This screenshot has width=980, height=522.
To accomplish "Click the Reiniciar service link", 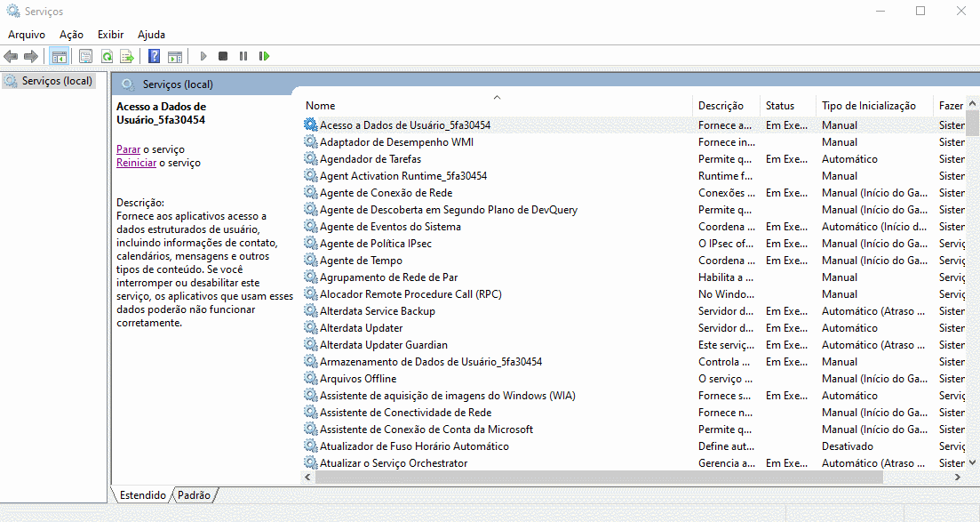I will click(136, 162).
